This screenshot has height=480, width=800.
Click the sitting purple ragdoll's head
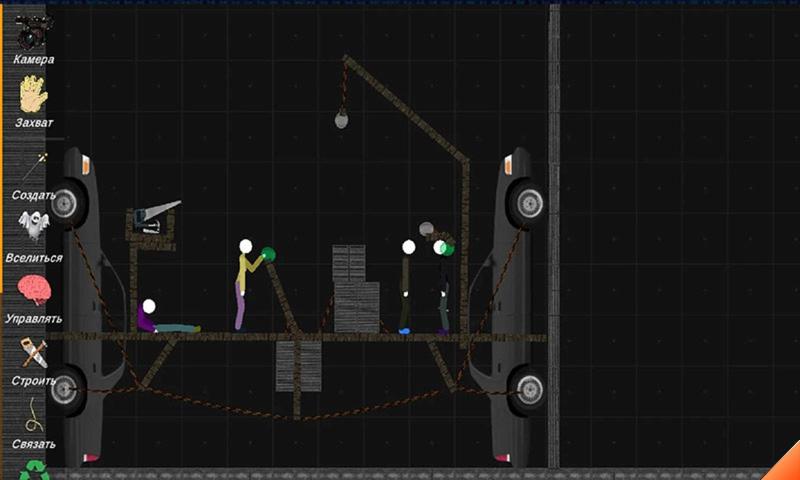(x=149, y=306)
